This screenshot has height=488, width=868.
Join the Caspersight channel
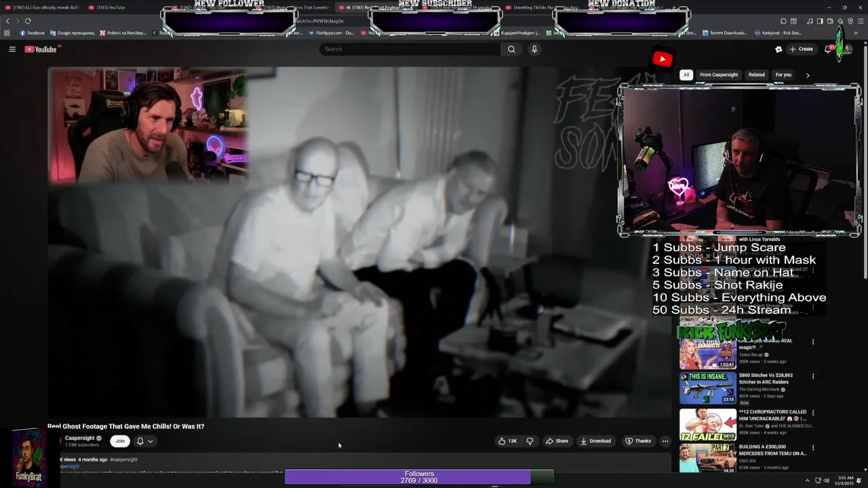[x=120, y=441]
